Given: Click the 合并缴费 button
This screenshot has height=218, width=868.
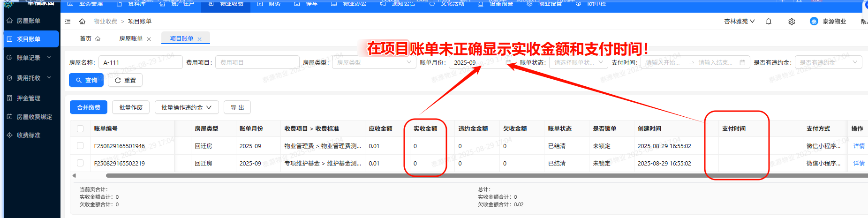Looking at the screenshot, I should click(x=89, y=107).
